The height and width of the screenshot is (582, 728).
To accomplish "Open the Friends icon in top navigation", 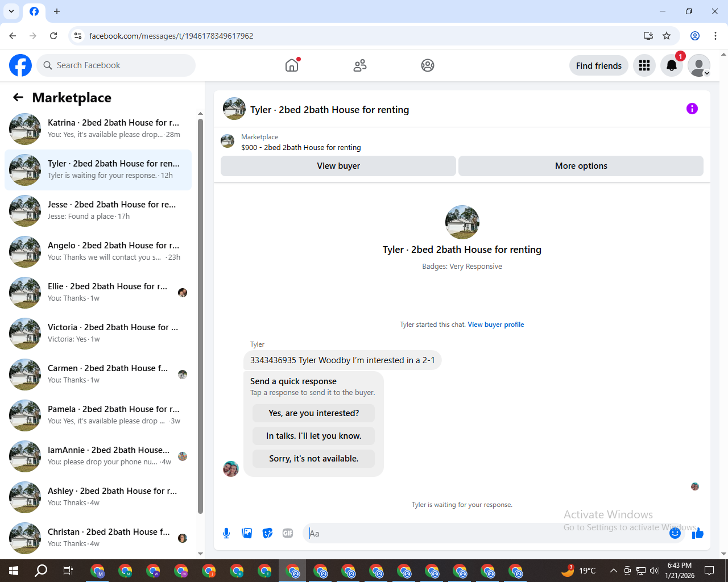I will pos(360,65).
